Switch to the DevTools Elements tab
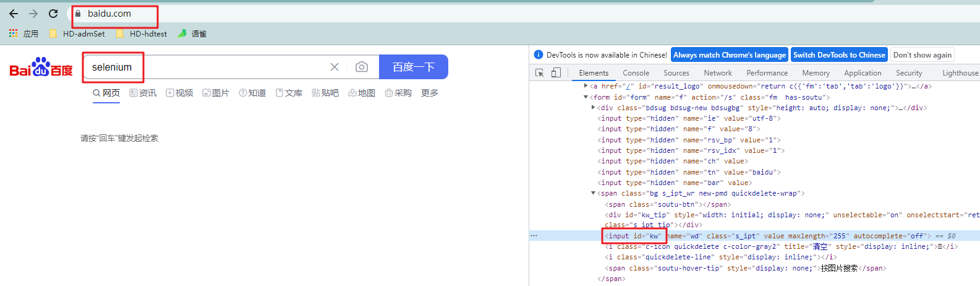 pos(594,73)
